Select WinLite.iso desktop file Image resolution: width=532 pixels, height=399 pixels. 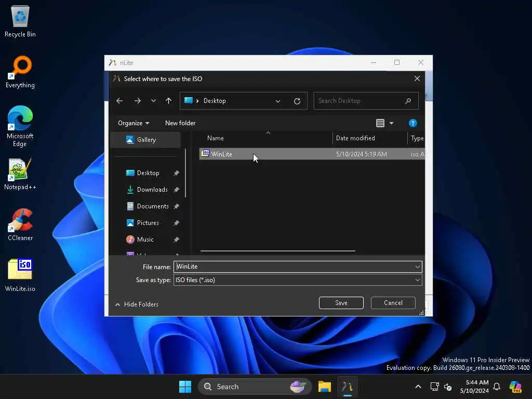pyautogui.click(x=20, y=275)
